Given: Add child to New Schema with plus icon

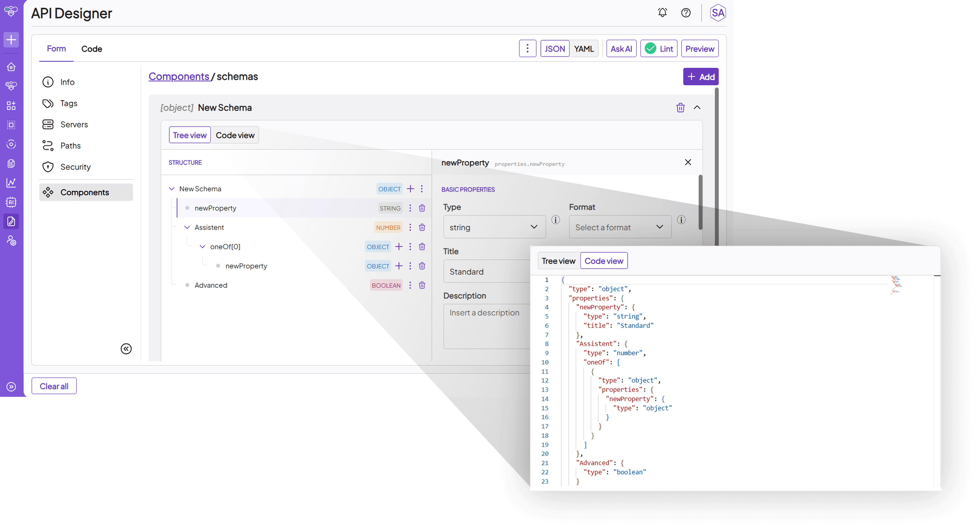Looking at the screenshot, I should click(410, 189).
